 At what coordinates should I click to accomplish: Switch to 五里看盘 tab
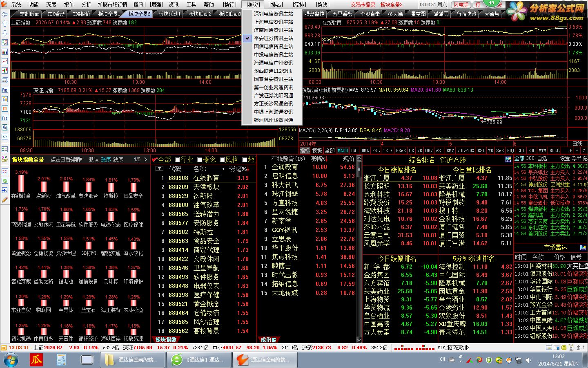[x=342, y=14]
